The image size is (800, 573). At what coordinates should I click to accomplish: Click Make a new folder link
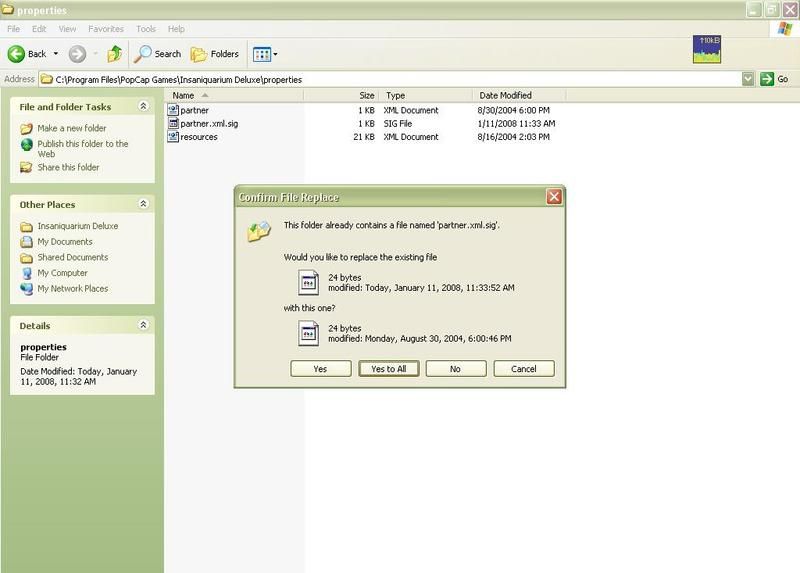click(71, 128)
